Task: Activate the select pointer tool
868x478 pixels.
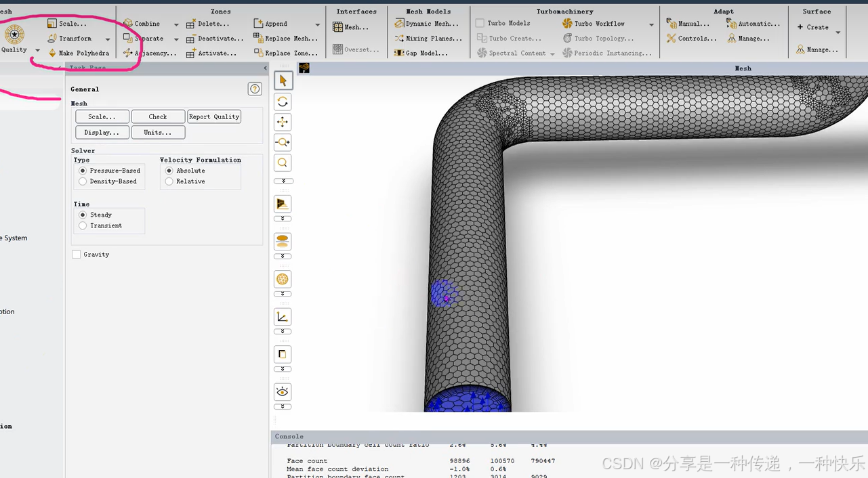Action: [x=283, y=81]
